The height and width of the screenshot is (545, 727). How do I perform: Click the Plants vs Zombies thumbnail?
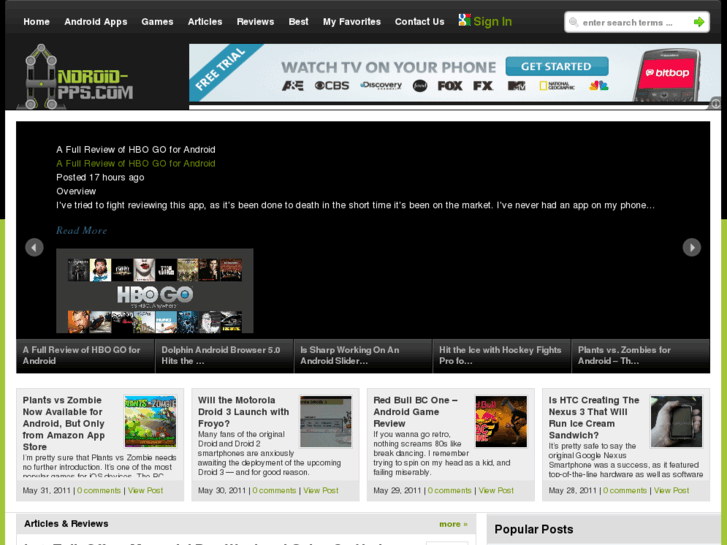point(150,421)
